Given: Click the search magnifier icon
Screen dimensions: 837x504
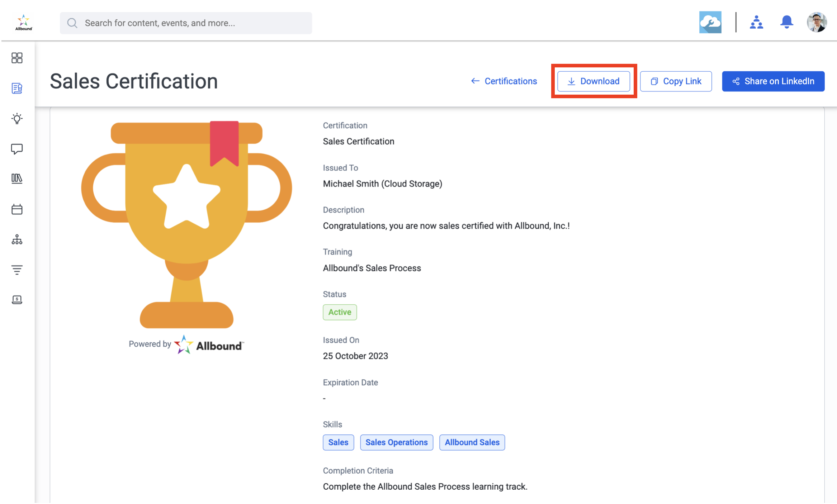Looking at the screenshot, I should [x=72, y=23].
